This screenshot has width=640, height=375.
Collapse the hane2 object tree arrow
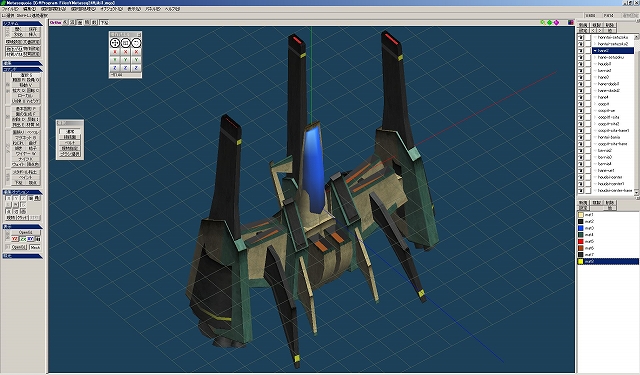(x=595, y=51)
